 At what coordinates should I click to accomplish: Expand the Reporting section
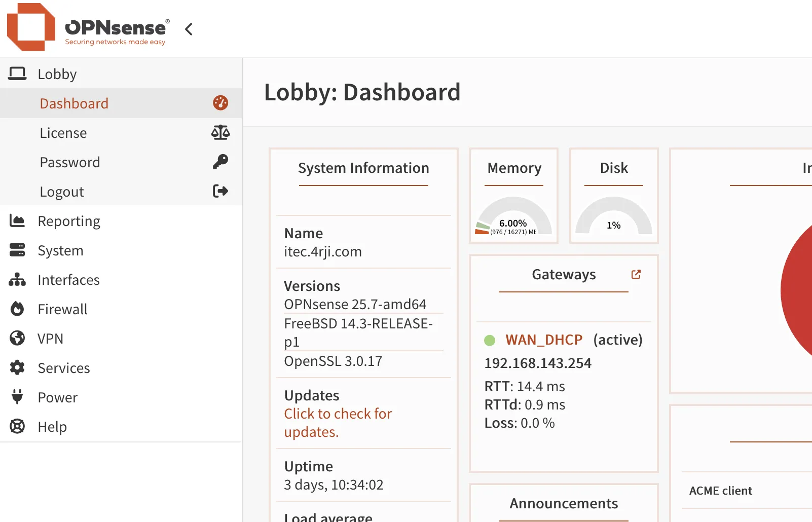[69, 221]
